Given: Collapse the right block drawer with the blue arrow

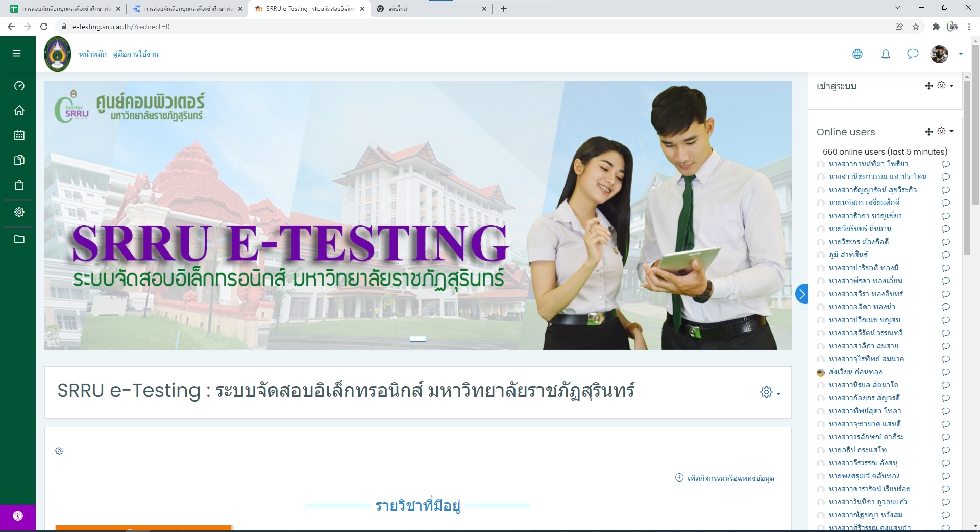Looking at the screenshot, I should click(x=802, y=294).
